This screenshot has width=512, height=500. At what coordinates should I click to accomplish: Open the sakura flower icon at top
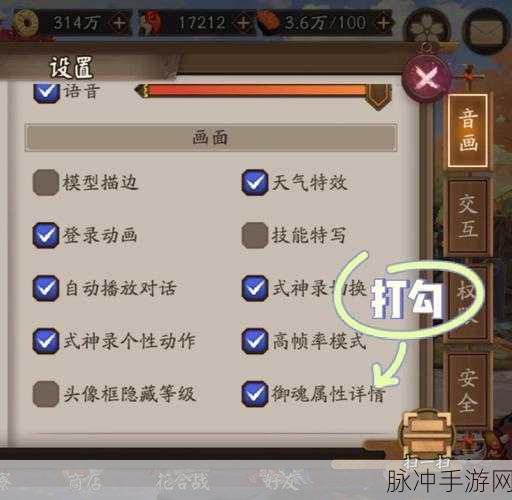(426, 29)
